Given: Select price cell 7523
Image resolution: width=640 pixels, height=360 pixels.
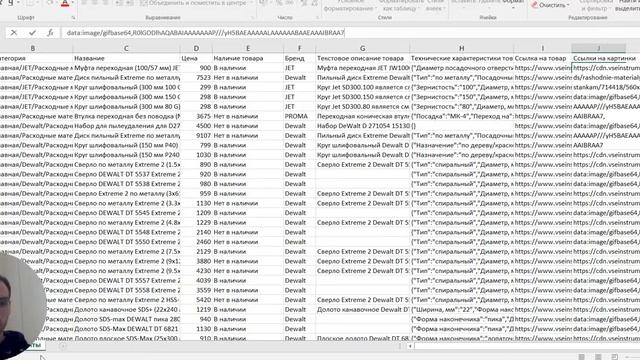Looking at the screenshot, I should (x=196, y=78).
